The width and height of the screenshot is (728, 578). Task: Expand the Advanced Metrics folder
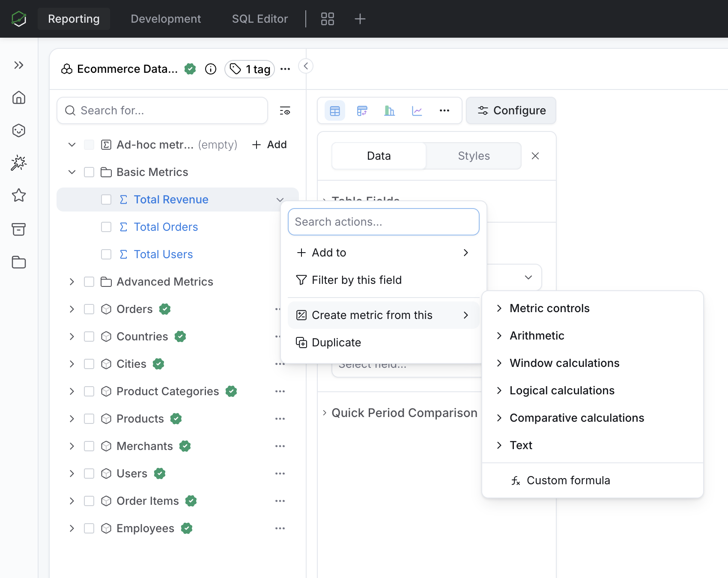coord(72,282)
